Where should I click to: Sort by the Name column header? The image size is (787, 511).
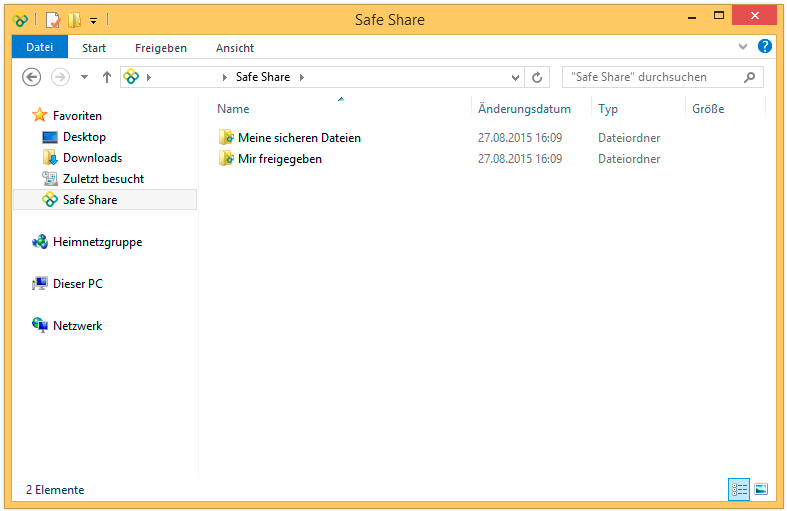[x=233, y=108]
